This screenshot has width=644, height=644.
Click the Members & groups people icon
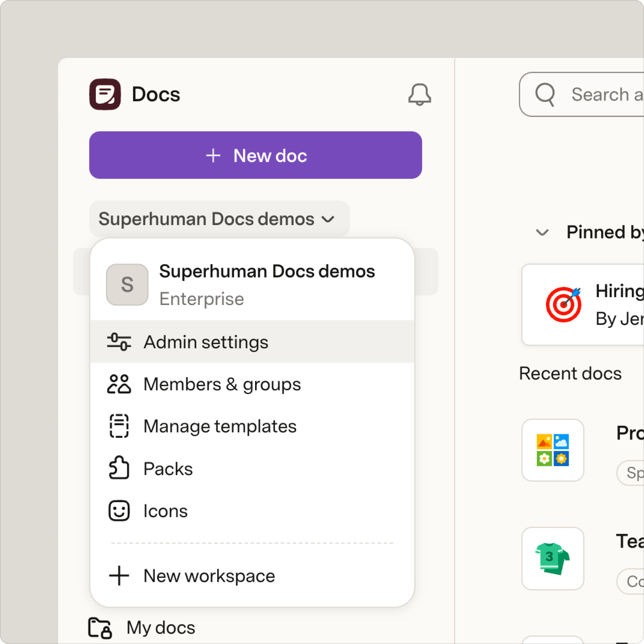click(119, 384)
